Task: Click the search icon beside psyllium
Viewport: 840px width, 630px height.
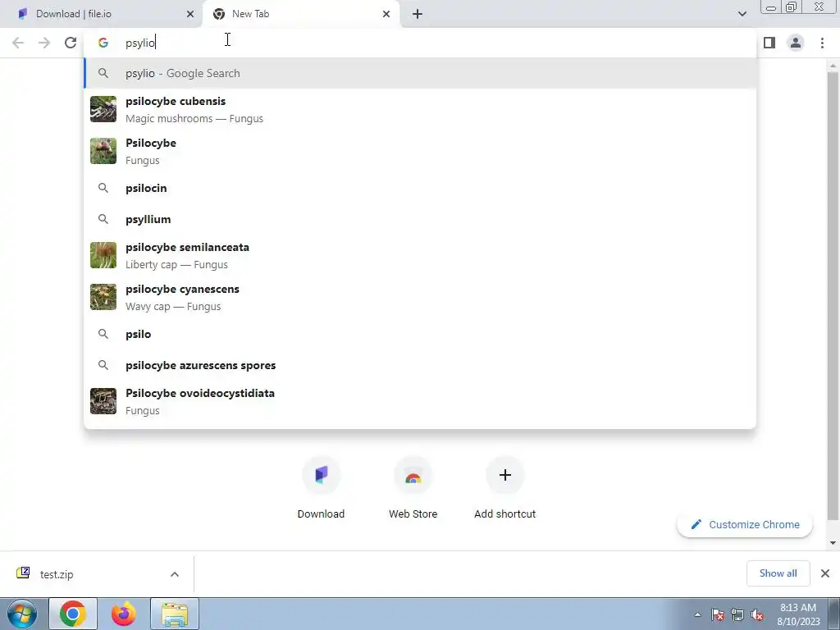Action: (x=103, y=219)
